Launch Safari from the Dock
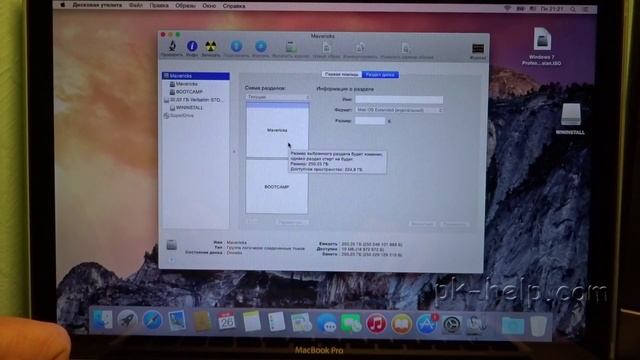The height and width of the screenshot is (360, 640). [x=152, y=320]
